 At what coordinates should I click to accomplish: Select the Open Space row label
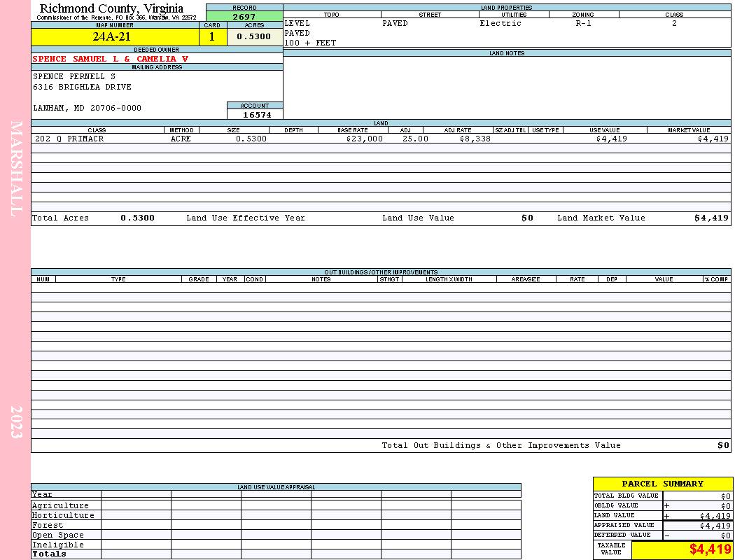click(57, 535)
